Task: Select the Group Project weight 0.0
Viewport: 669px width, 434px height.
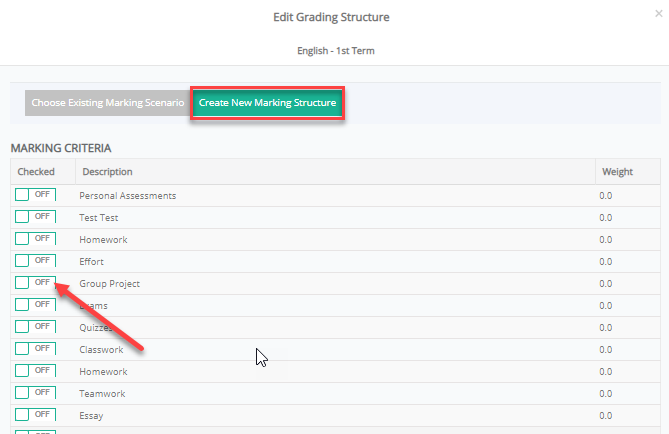Action: (605, 284)
